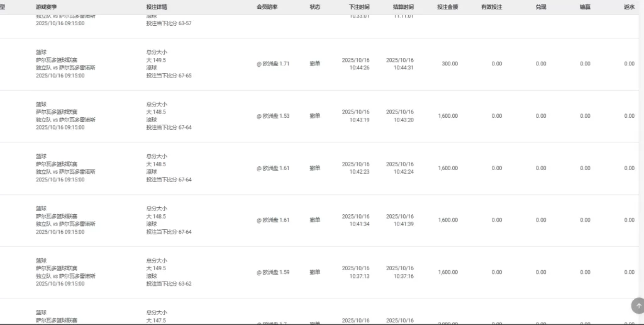This screenshot has width=644, height=325.
Task: Click the 输赢 column header
Action: (585, 7)
